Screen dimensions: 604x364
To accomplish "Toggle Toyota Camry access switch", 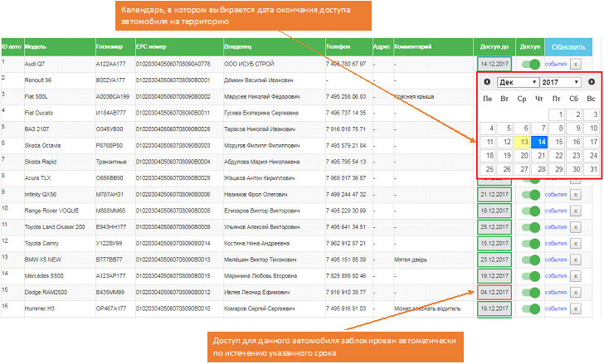I will click(531, 244).
